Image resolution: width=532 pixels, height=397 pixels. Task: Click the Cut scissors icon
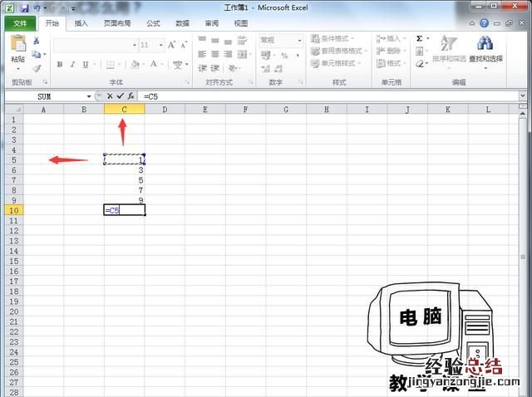tap(37, 41)
